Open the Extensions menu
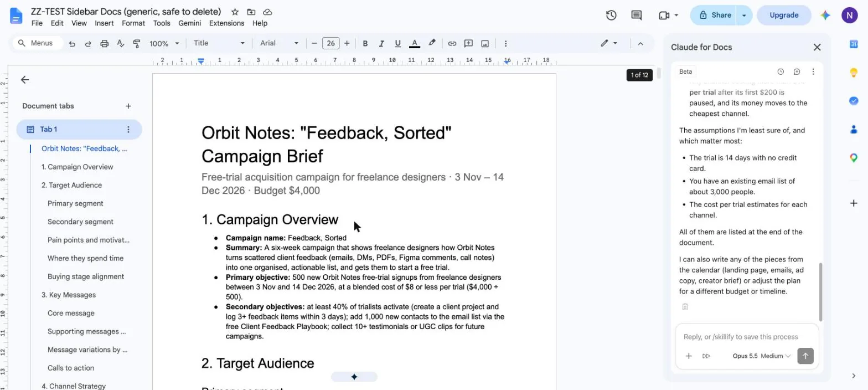The image size is (868, 390). tap(226, 23)
